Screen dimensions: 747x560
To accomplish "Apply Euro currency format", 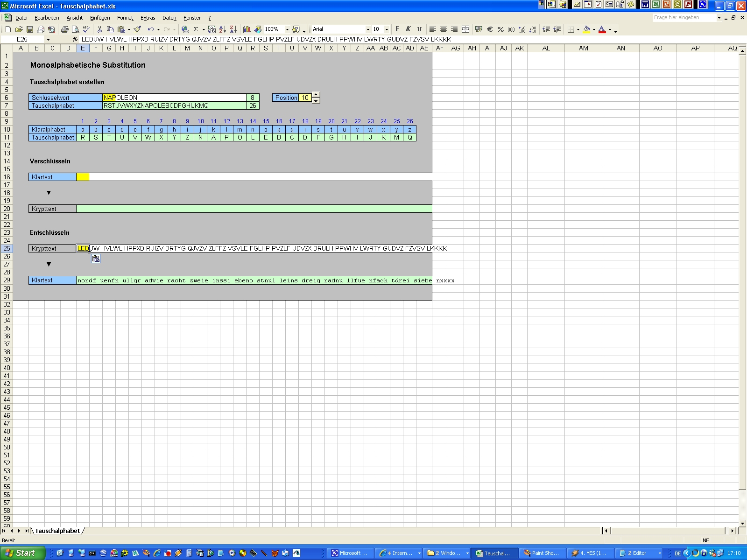I will point(490,29).
